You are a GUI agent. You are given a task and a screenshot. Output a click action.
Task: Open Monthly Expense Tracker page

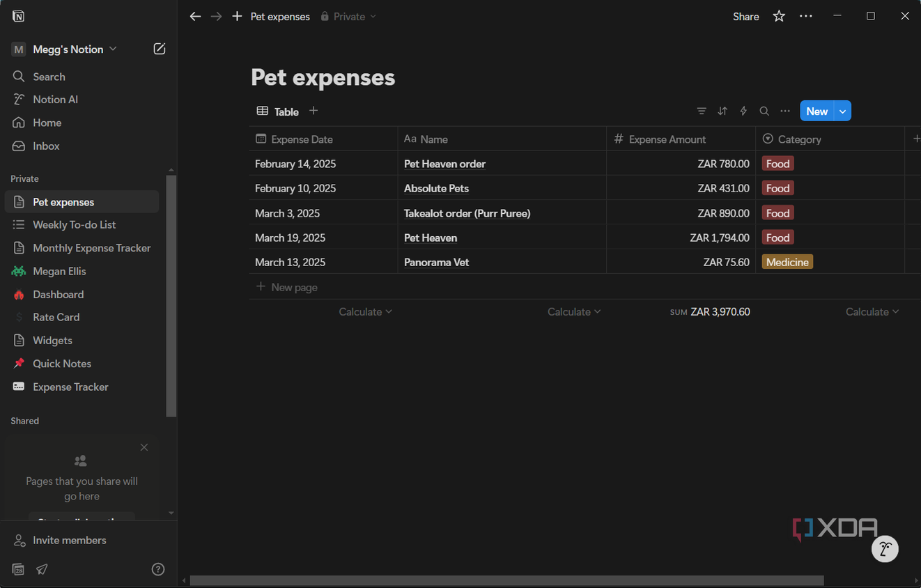82,248
